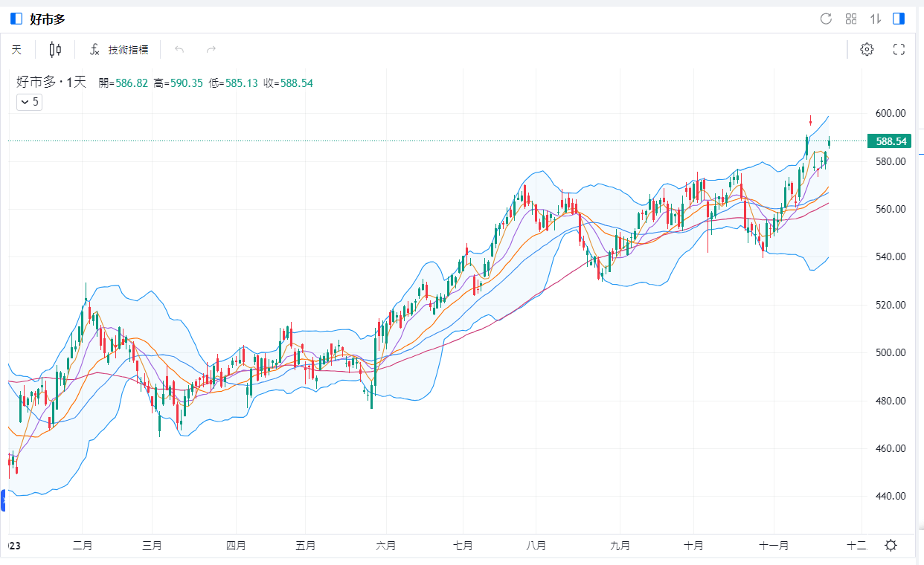Click the up-down sort arrows icon
924x565 pixels.
coord(876,19)
